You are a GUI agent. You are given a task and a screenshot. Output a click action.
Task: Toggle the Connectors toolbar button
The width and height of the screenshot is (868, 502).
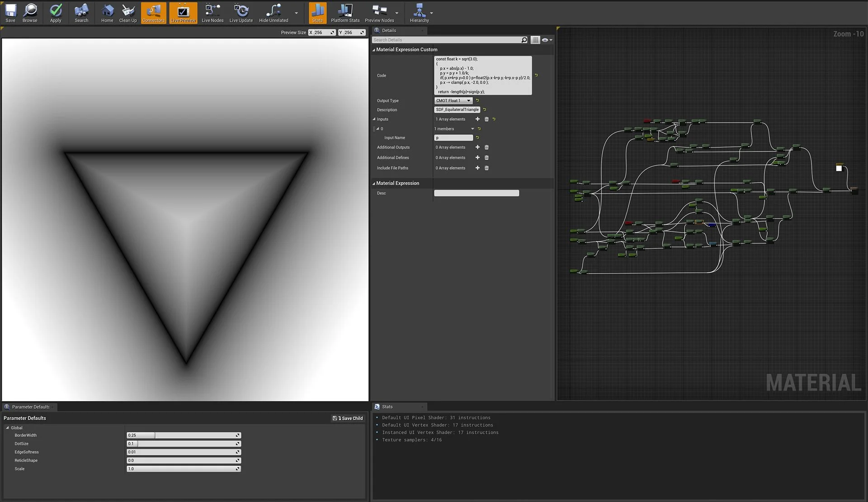153,13
